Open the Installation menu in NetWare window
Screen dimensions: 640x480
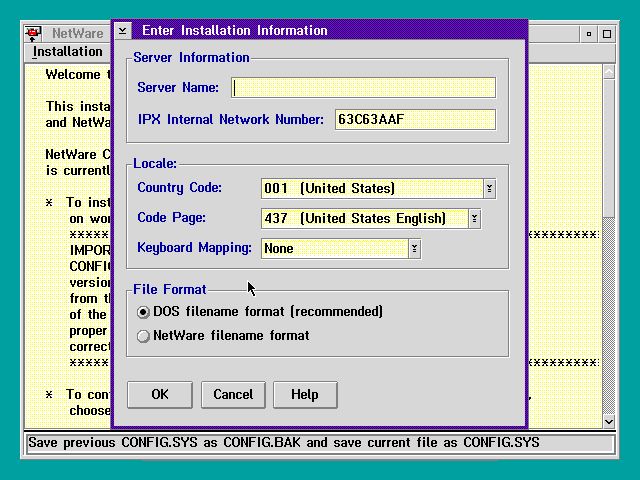point(68,52)
